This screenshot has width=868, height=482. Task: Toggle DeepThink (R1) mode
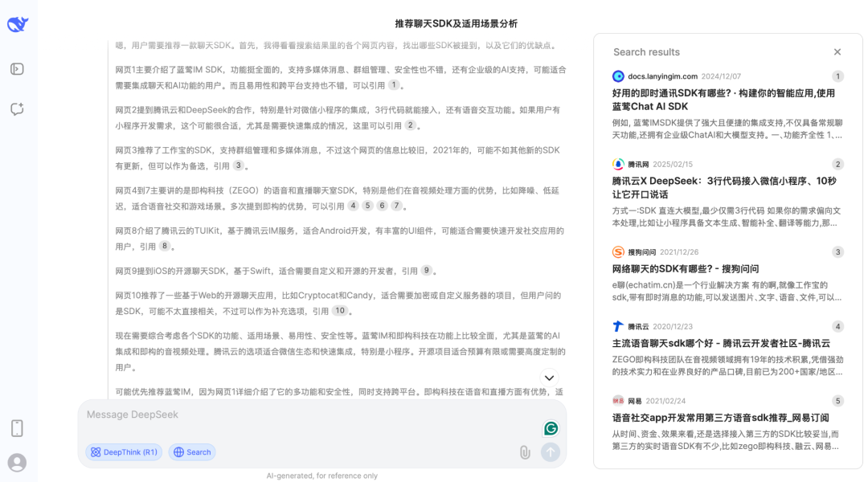tap(124, 452)
